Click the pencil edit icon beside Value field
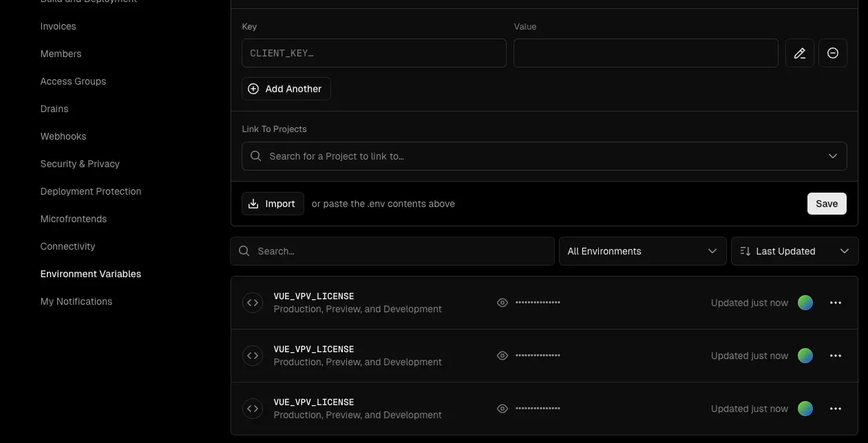 799,53
